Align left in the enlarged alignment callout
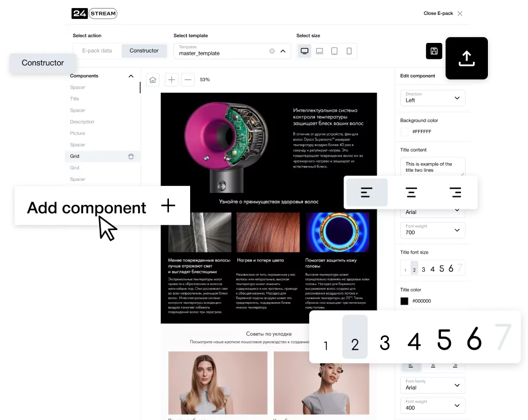 click(x=367, y=192)
